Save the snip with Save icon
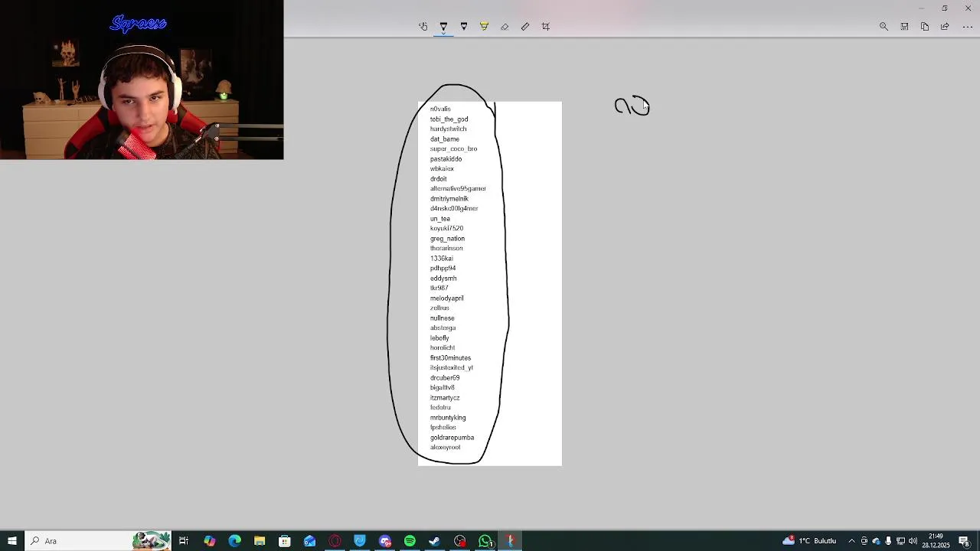 point(904,27)
